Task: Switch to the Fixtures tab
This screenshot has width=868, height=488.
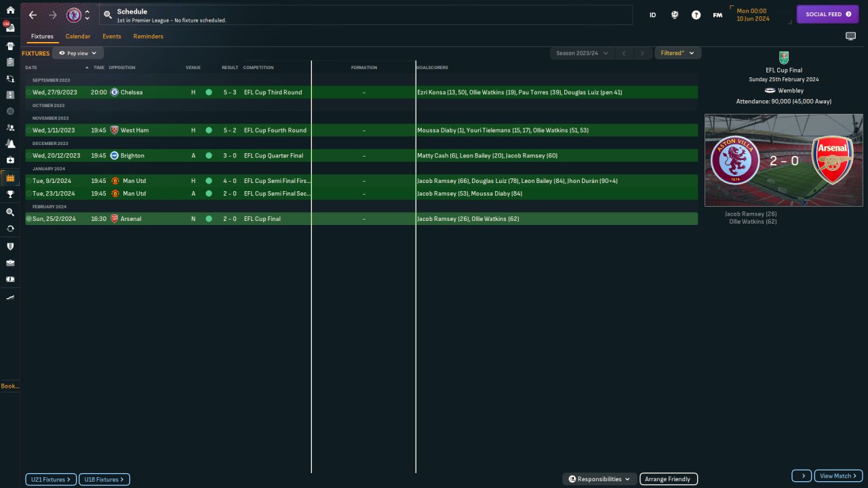Action: tap(42, 37)
